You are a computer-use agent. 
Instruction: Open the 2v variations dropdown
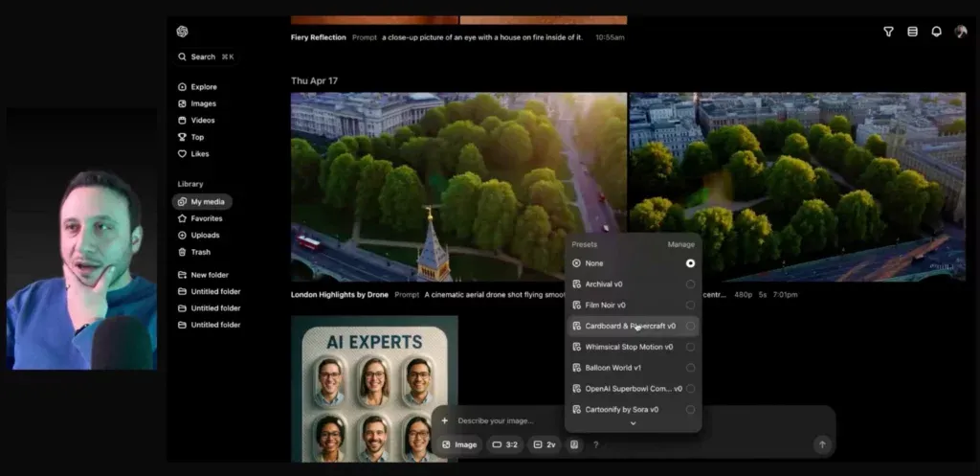point(545,444)
